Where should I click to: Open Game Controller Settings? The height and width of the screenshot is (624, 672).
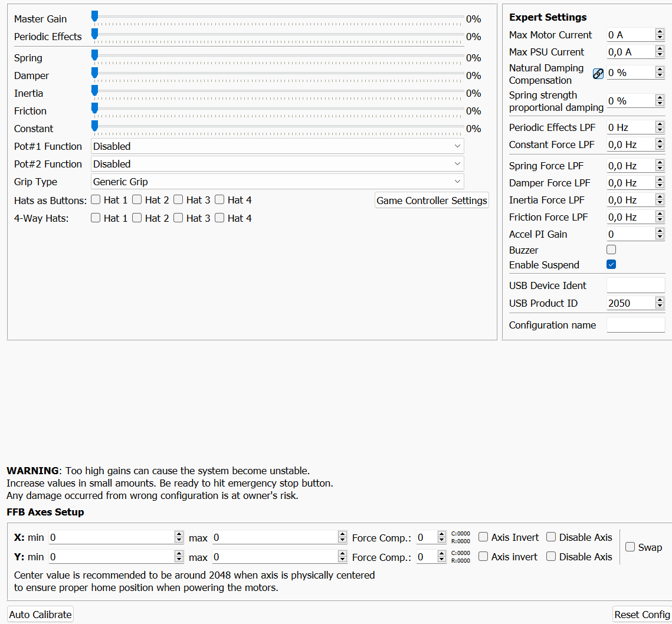click(431, 200)
